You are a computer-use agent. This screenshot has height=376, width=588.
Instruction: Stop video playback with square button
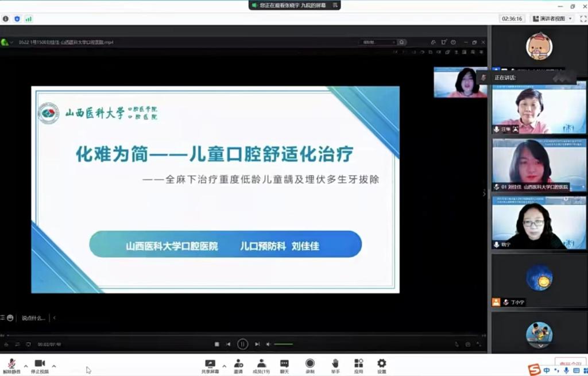[216, 344]
